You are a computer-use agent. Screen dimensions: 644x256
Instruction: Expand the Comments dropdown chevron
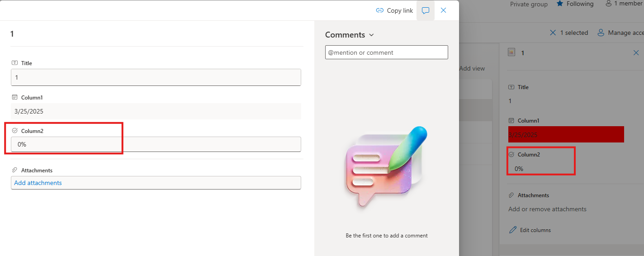[372, 35]
